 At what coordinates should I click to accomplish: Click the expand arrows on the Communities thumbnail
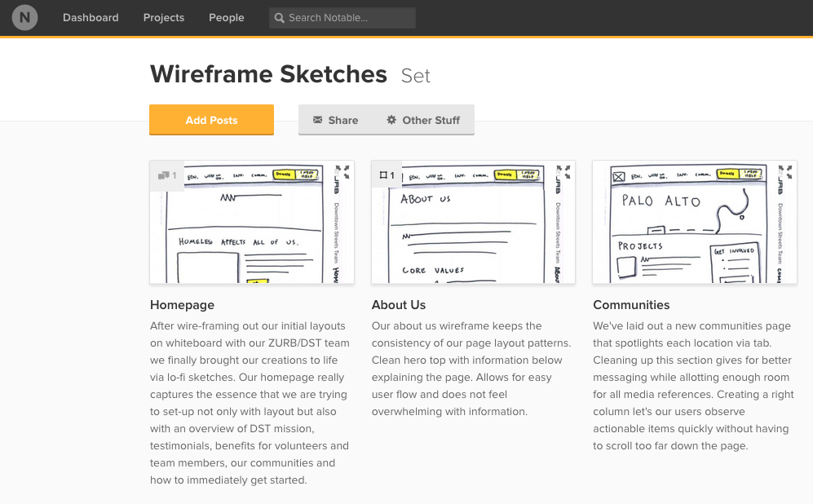[x=787, y=170]
